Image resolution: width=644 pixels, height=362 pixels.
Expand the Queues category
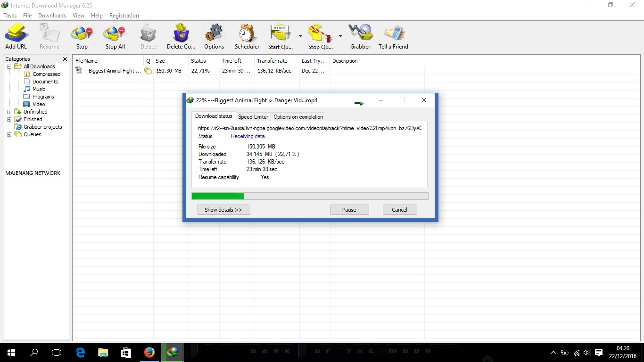click(x=10, y=134)
